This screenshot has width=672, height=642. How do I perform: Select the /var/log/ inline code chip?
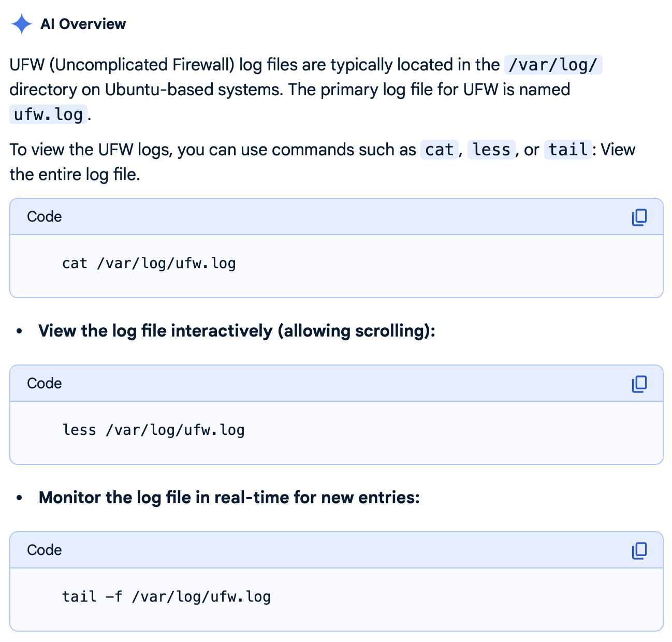(x=552, y=64)
